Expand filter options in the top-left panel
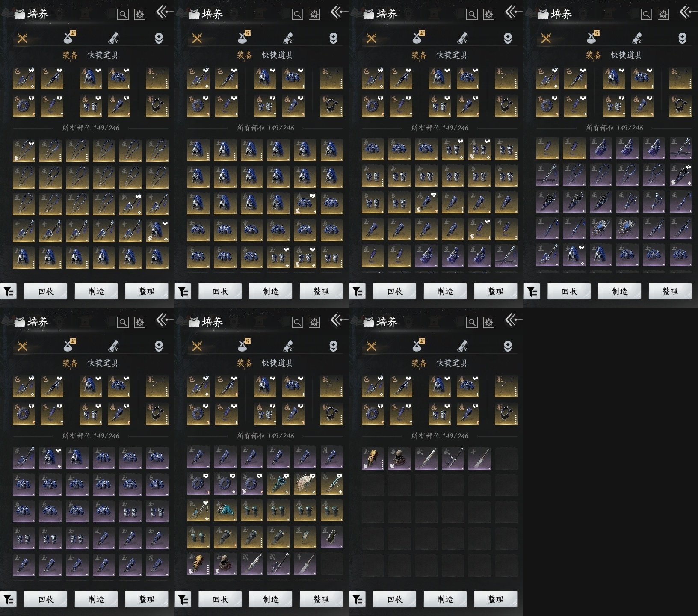The width and height of the screenshot is (698, 616). [x=9, y=292]
